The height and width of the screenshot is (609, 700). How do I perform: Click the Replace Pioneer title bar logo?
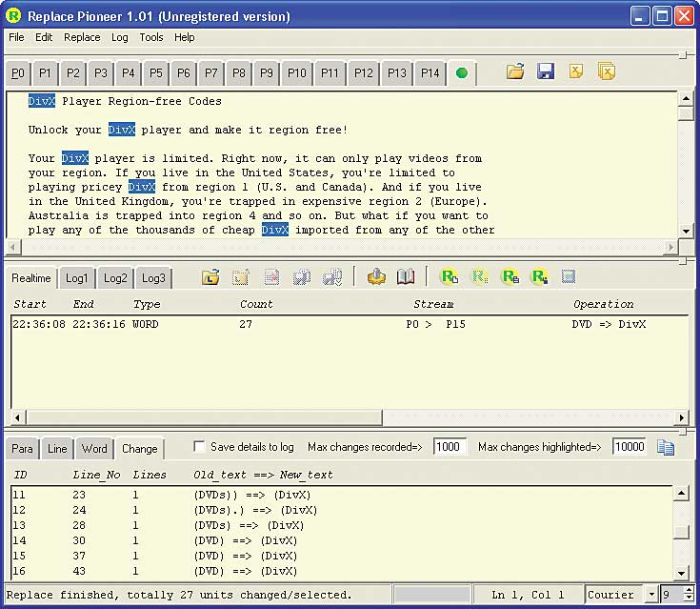point(14,16)
